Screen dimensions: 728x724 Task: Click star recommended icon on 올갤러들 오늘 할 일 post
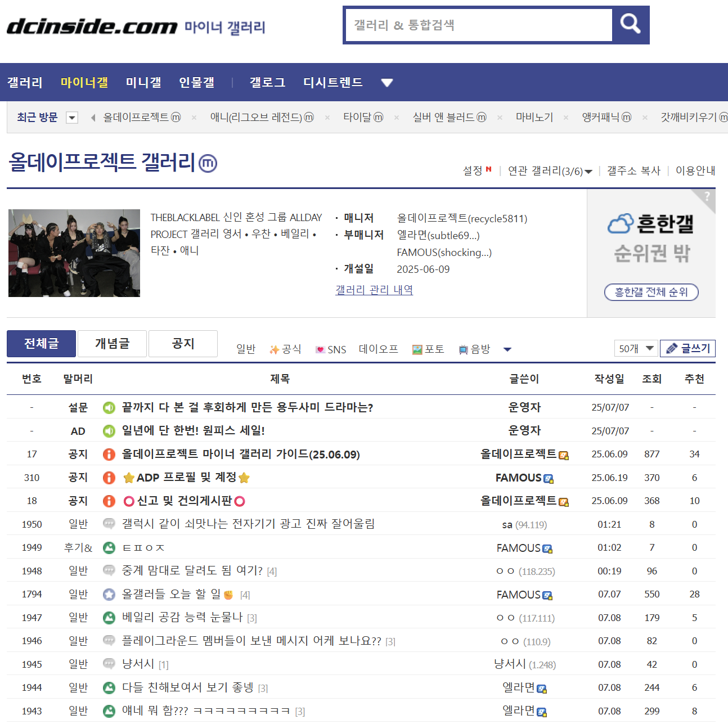(109, 595)
